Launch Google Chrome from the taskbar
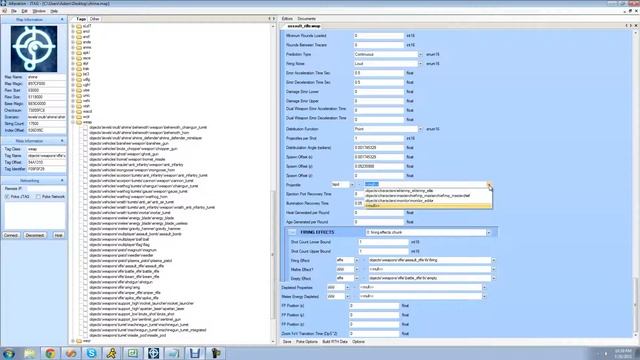Screen dimensions: 640x360 coord(50,353)
